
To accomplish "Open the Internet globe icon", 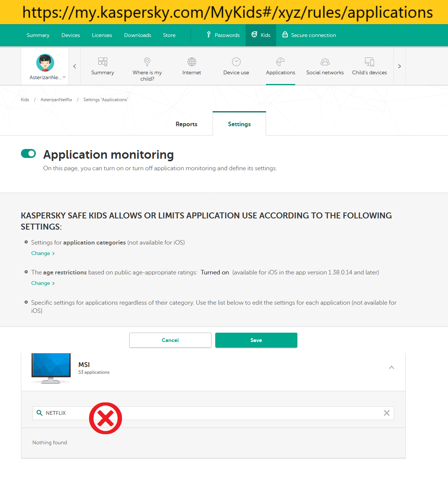I will click(x=192, y=62).
